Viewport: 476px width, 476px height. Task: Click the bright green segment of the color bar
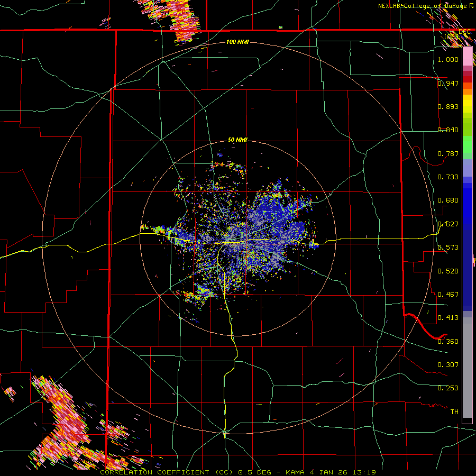467,145
